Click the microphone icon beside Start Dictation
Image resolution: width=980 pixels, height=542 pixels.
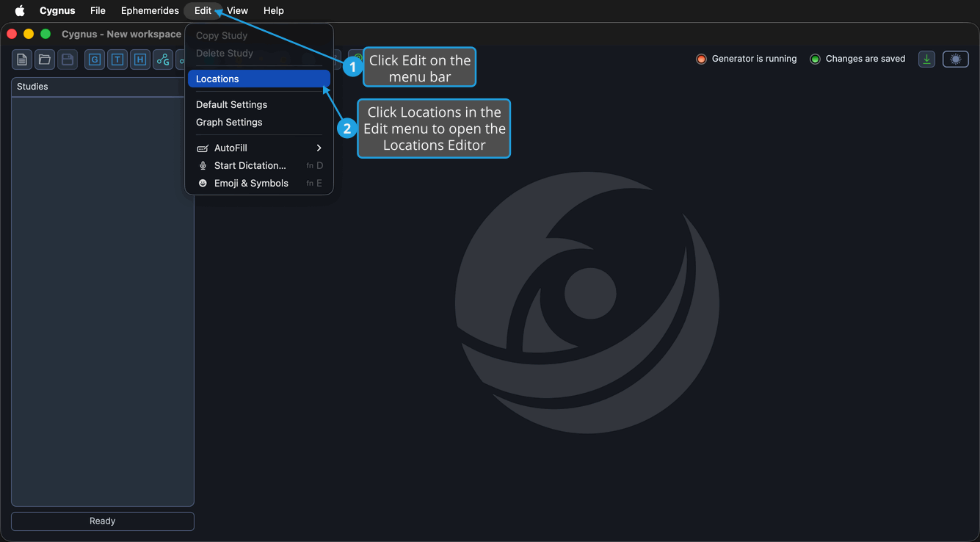[203, 166]
